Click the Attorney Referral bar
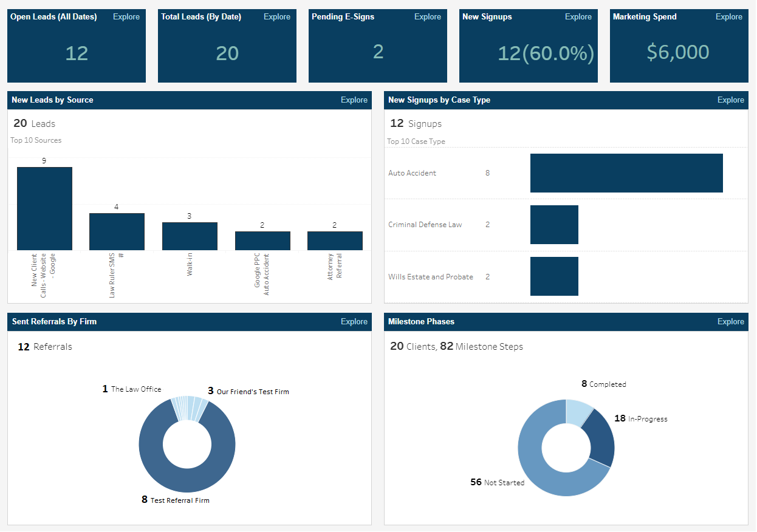757x532 pixels. pyautogui.click(x=335, y=241)
